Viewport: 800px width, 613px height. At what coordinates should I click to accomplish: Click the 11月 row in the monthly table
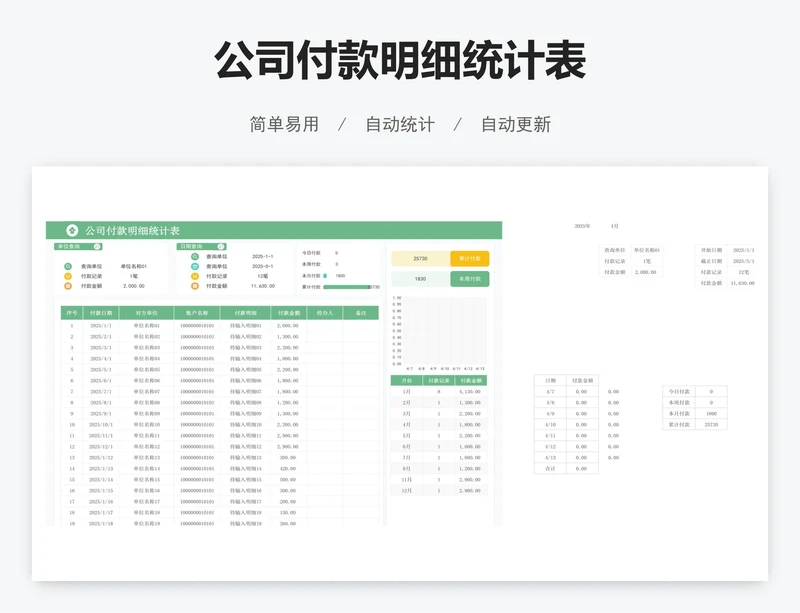pyautogui.click(x=439, y=480)
